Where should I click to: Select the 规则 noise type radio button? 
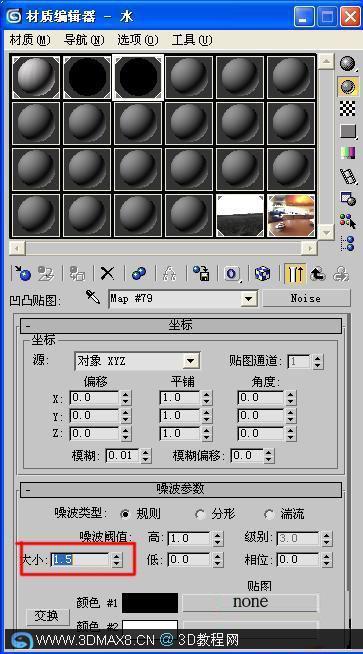pyautogui.click(x=125, y=515)
